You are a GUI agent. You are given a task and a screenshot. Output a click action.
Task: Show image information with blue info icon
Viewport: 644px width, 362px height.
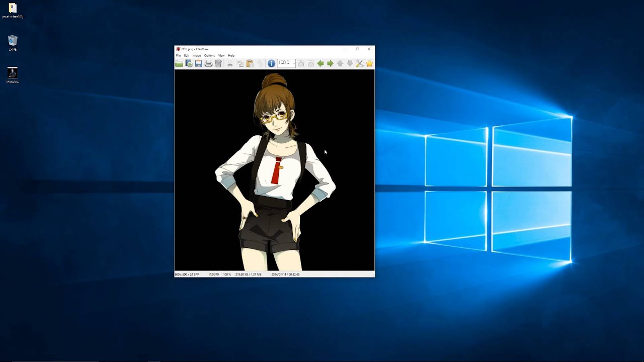point(271,63)
